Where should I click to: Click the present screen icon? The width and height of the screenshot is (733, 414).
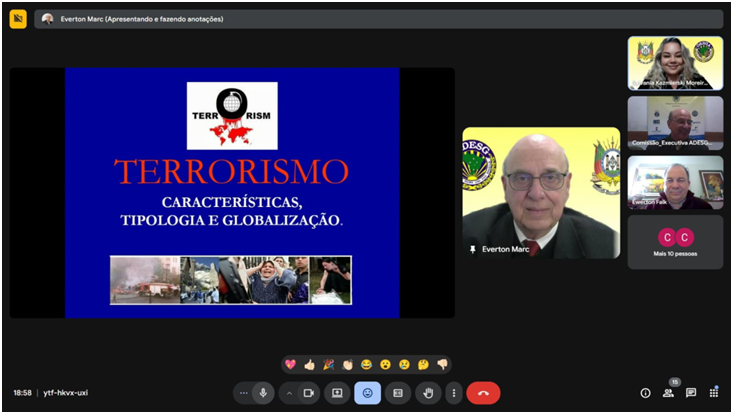point(337,393)
